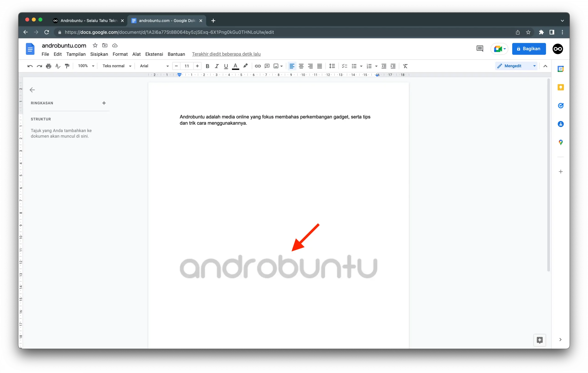Switch to the Androbuntu website tab
This screenshot has width=588, height=373.
[85, 20]
